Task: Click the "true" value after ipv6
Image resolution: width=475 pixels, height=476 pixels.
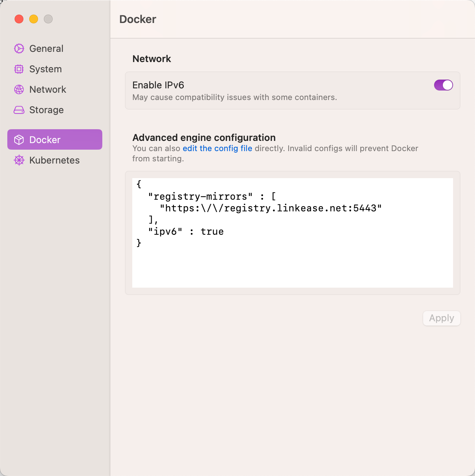Action: (x=212, y=231)
